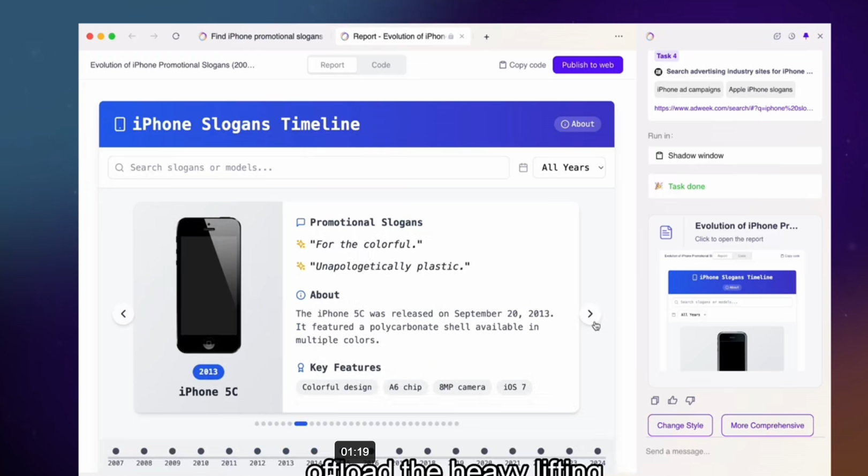Switch to the Code view

pos(381,65)
